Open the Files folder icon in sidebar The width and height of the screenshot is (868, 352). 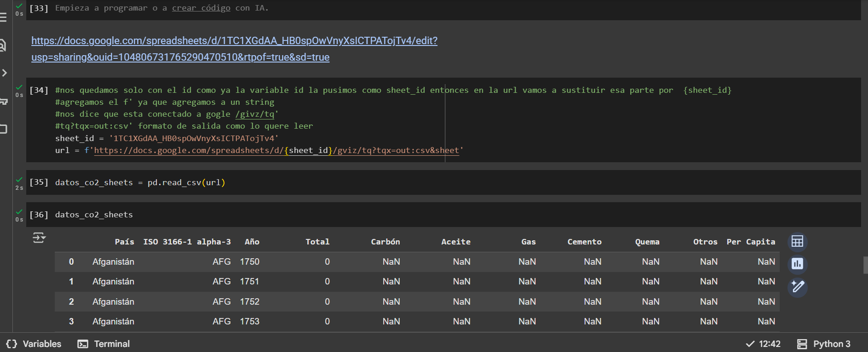4,129
